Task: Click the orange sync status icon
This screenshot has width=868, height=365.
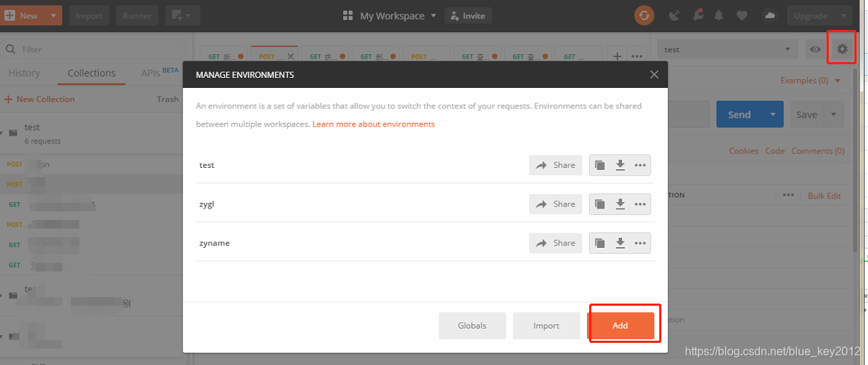Action: pyautogui.click(x=644, y=15)
